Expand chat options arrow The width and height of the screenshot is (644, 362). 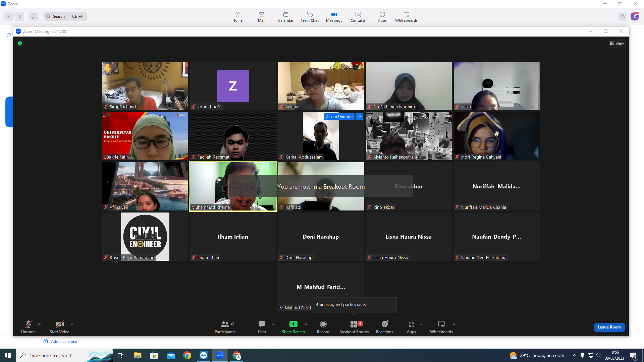tap(273, 324)
